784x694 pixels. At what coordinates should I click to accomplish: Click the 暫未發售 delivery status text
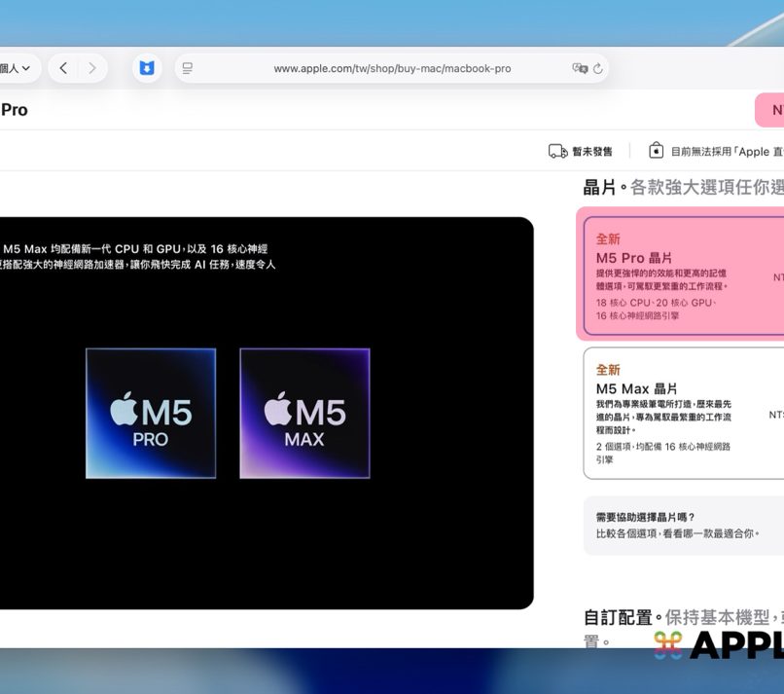[x=592, y=152]
